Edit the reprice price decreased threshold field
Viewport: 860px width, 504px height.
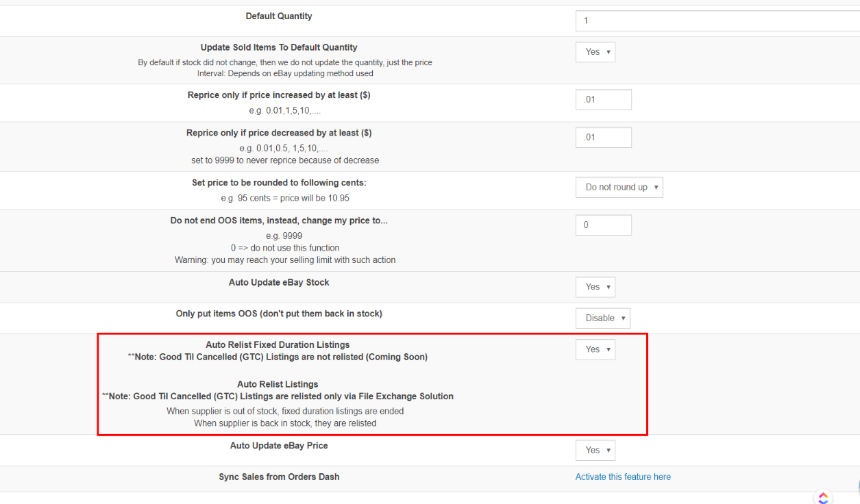coord(603,138)
